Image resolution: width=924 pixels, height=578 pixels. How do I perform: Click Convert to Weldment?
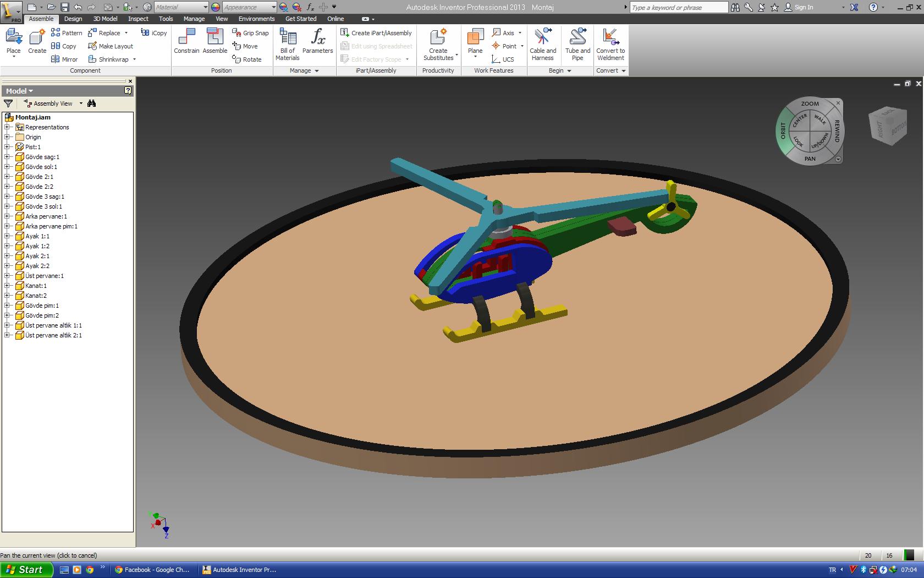pyautogui.click(x=610, y=44)
